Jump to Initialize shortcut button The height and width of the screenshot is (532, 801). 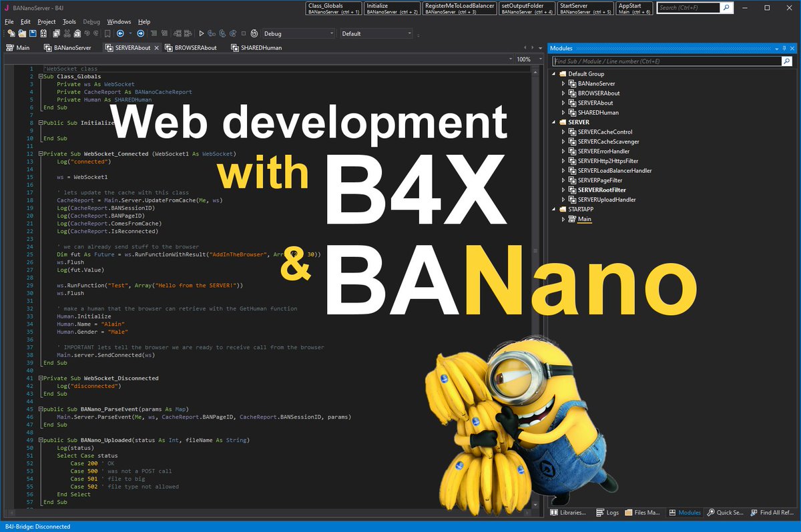(392, 8)
